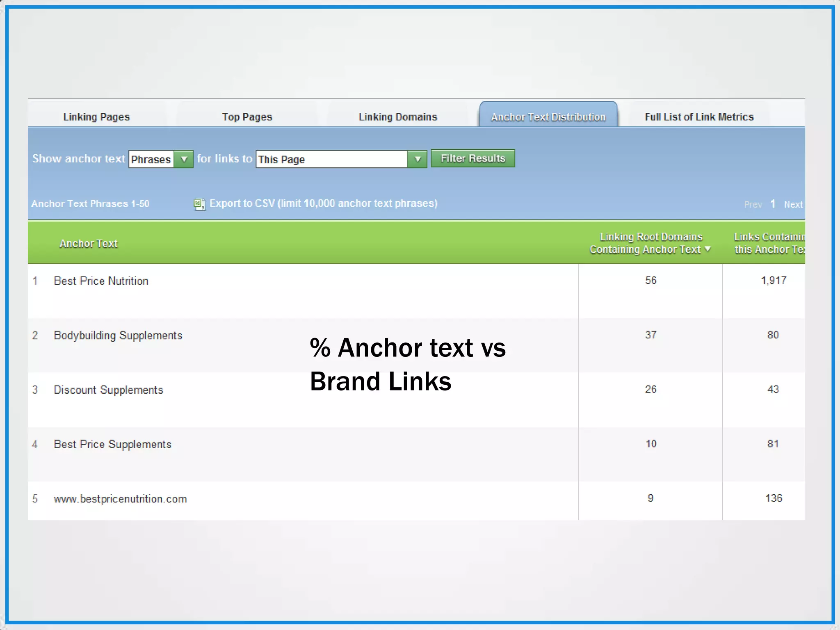Go to Next results page
This screenshot has height=630, width=840.
793,204
